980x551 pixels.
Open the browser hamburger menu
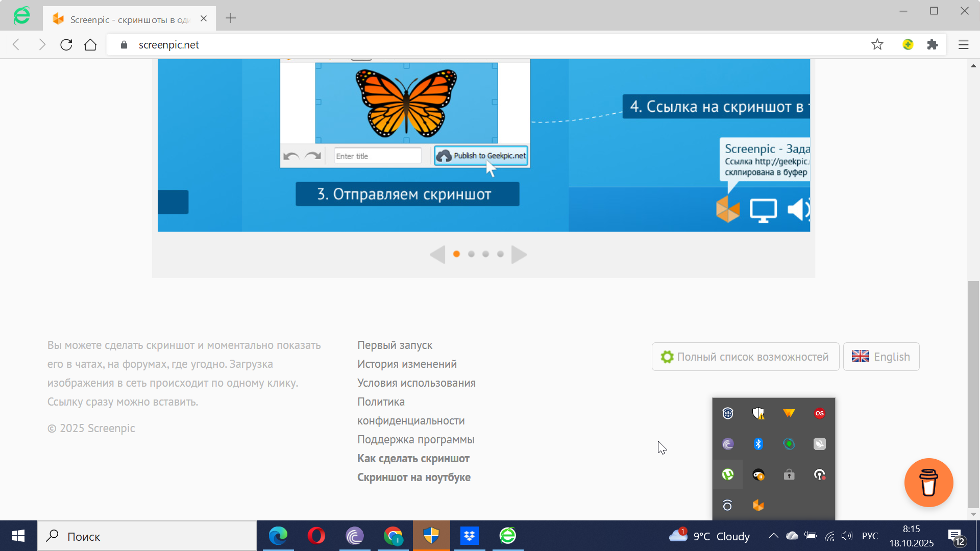[963, 44]
